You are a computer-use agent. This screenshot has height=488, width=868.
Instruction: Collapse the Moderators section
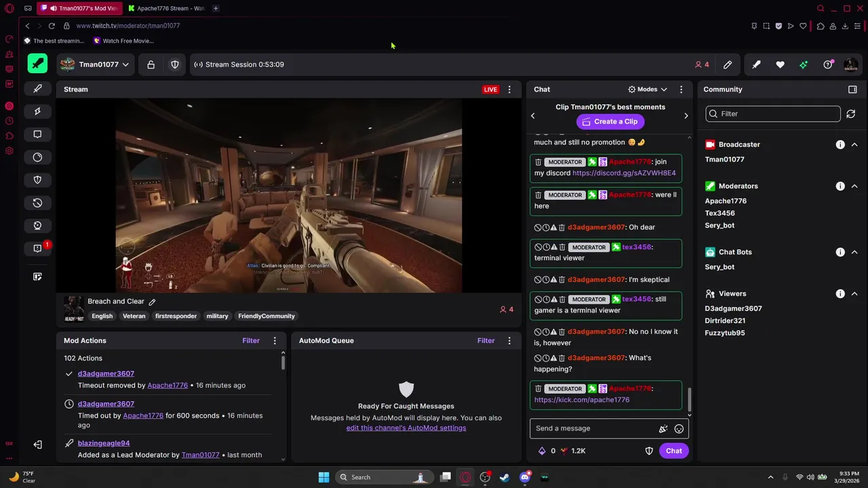(854, 186)
